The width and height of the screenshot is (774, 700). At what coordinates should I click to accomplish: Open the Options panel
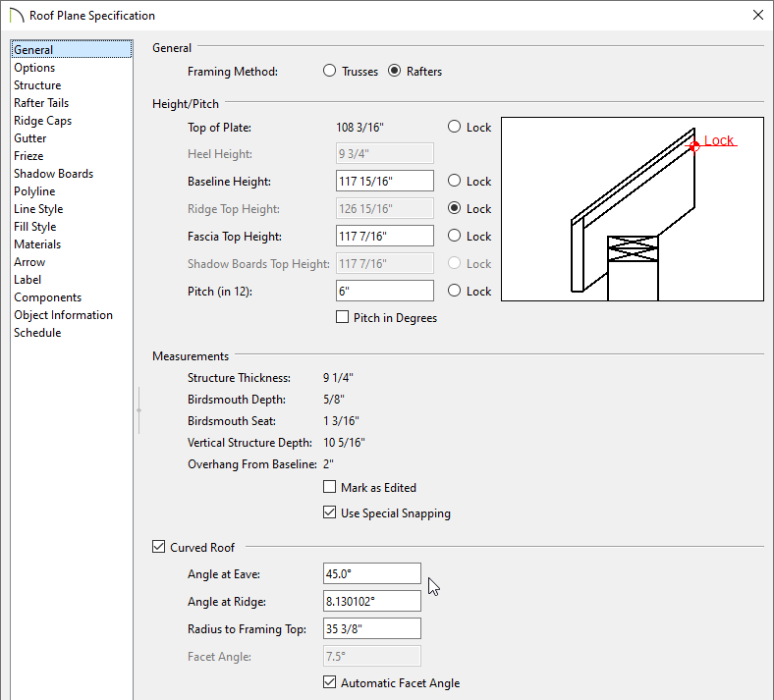tap(34, 68)
